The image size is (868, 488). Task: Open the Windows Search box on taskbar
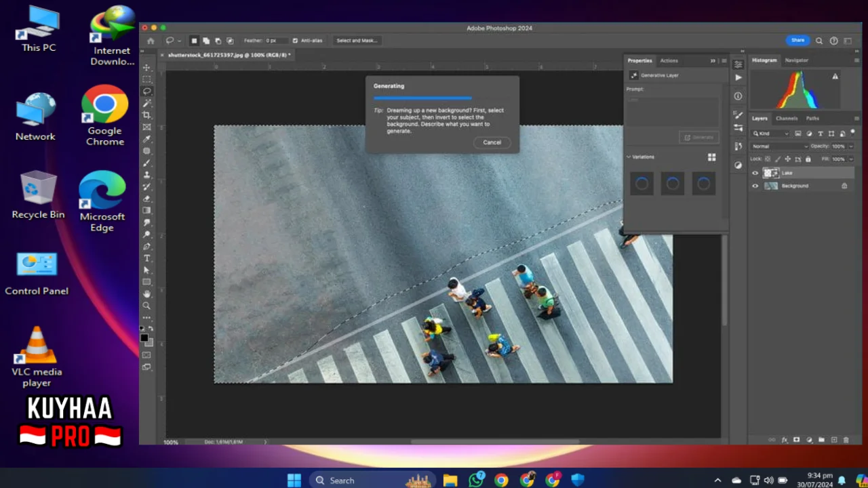click(x=373, y=480)
